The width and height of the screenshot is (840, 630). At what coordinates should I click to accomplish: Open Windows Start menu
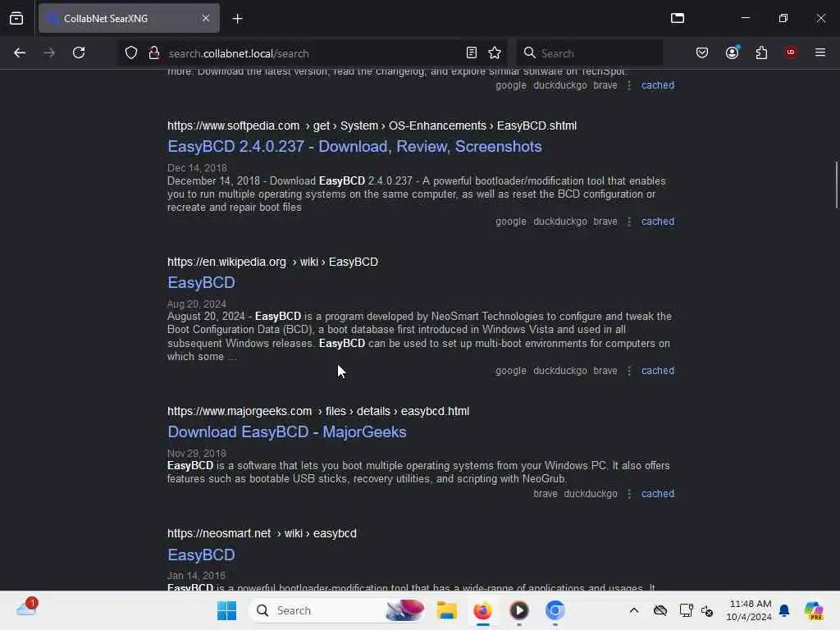(226, 610)
